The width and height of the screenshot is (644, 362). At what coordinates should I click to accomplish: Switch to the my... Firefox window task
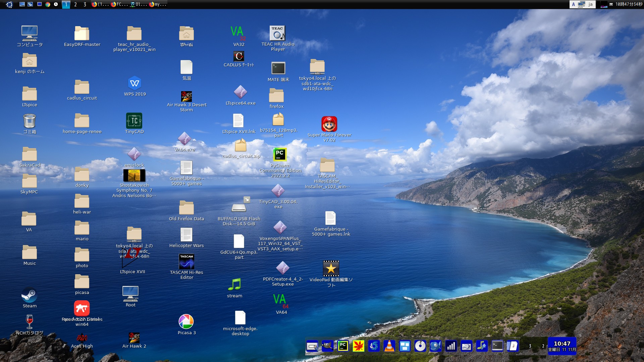[158, 4]
